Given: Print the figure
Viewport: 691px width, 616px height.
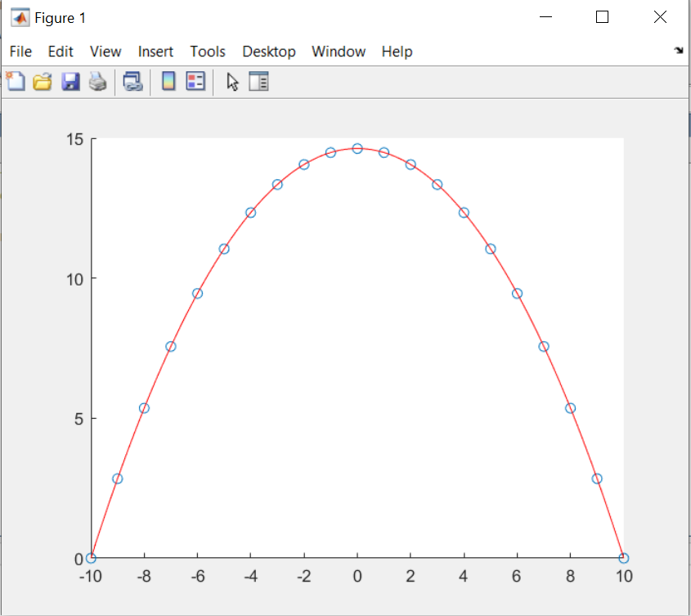Looking at the screenshot, I should (97, 81).
